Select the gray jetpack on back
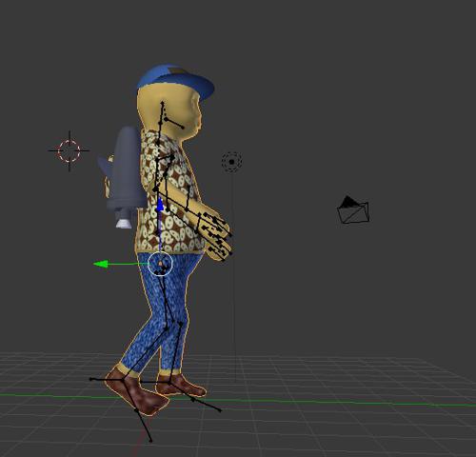476x457 pixels. [x=125, y=171]
